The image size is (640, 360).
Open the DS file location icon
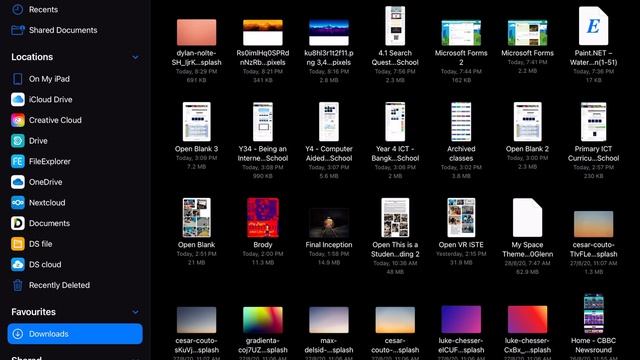coord(18,244)
